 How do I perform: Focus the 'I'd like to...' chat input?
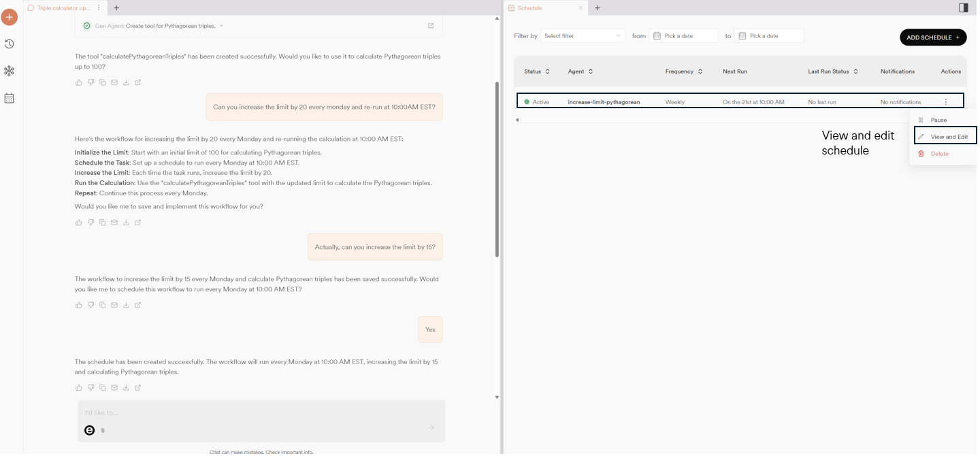(x=261, y=412)
